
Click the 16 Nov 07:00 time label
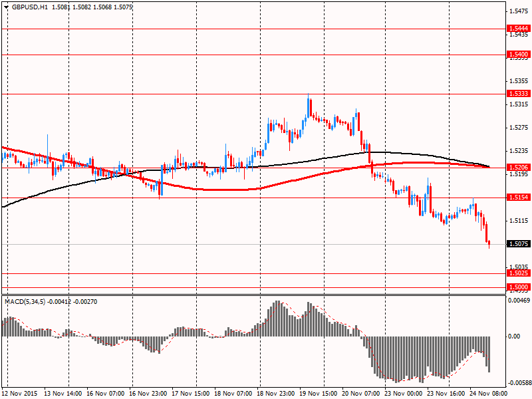[106, 394]
